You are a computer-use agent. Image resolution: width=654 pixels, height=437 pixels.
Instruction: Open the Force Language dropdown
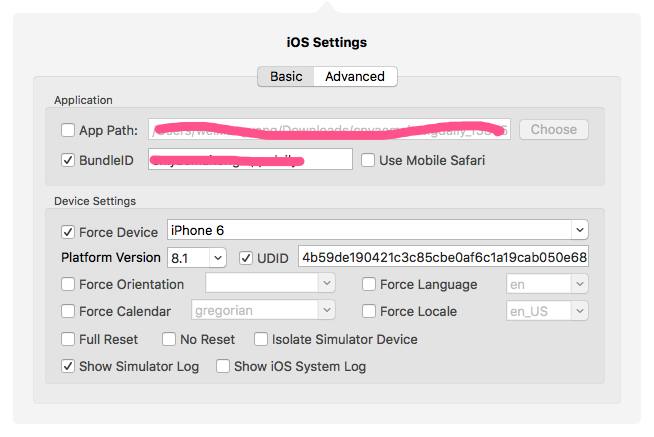click(x=547, y=284)
